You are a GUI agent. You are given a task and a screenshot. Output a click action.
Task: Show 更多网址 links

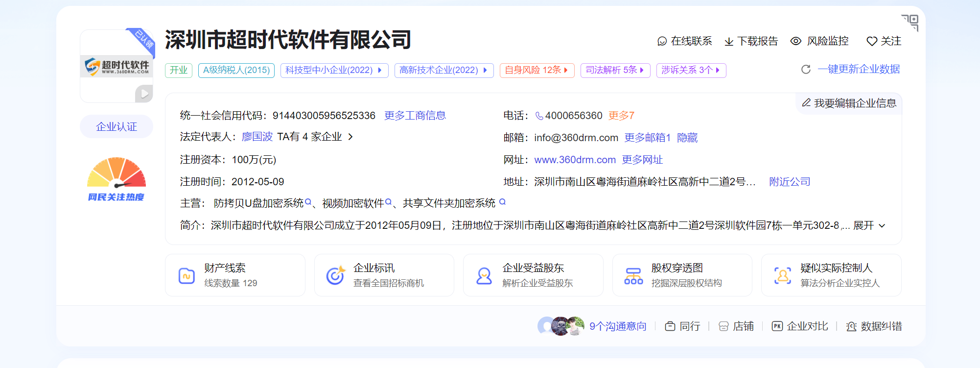[x=642, y=160]
